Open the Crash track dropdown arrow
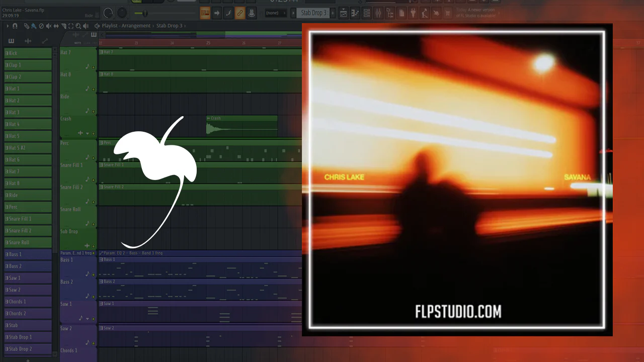The image size is (644, 362). coord(88,134)
